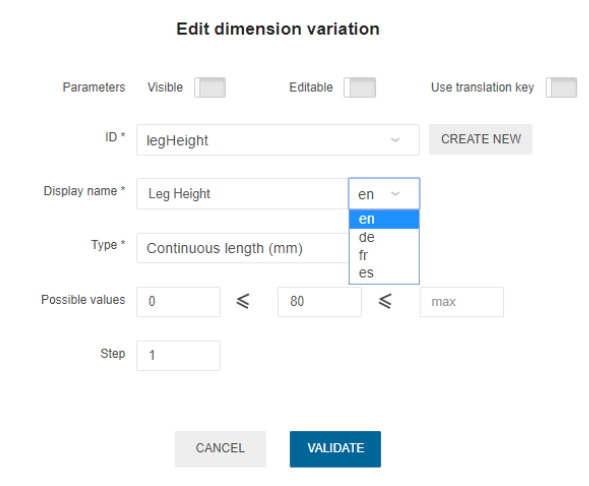Toggle the Editable switch
The height and width of the screenshot is (486, 589).
pos(359,88)
